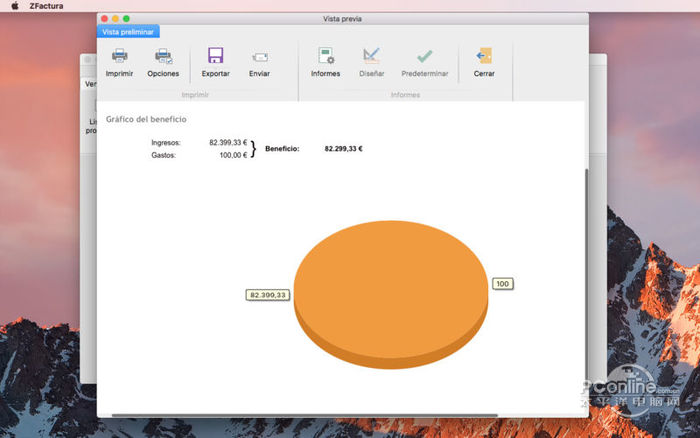Click the green zoom window button
This screenshot has height=438, width=700.
coord(127,18)
